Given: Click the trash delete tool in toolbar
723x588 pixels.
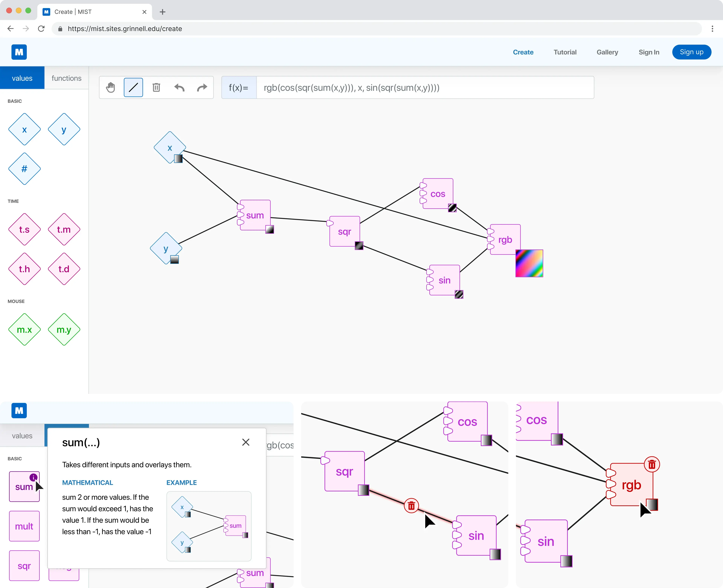Looking at the screenshot, I should click(156, 88).
